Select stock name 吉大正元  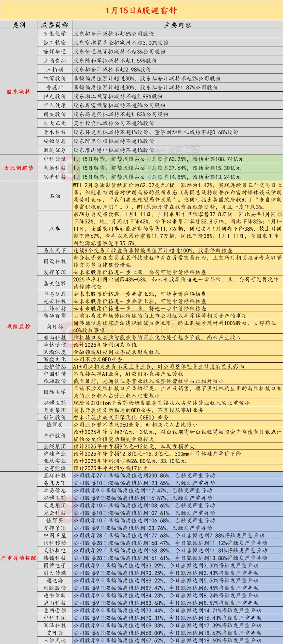coord(55,123)
